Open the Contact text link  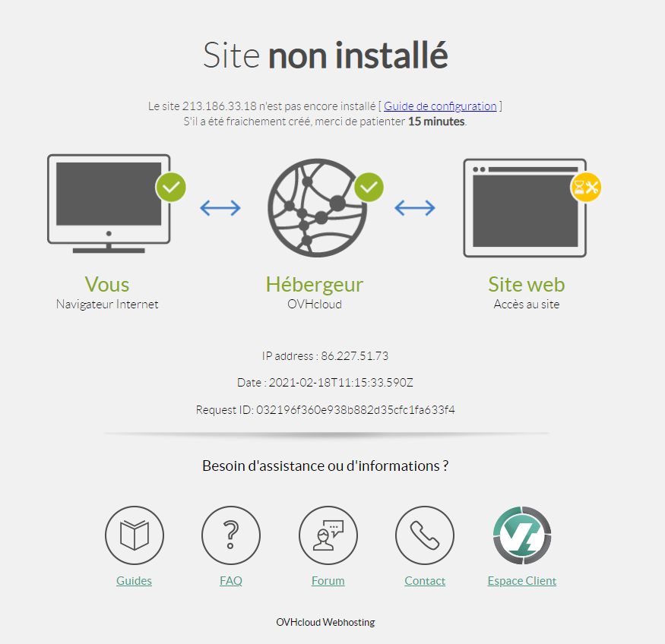click(425, 580)
